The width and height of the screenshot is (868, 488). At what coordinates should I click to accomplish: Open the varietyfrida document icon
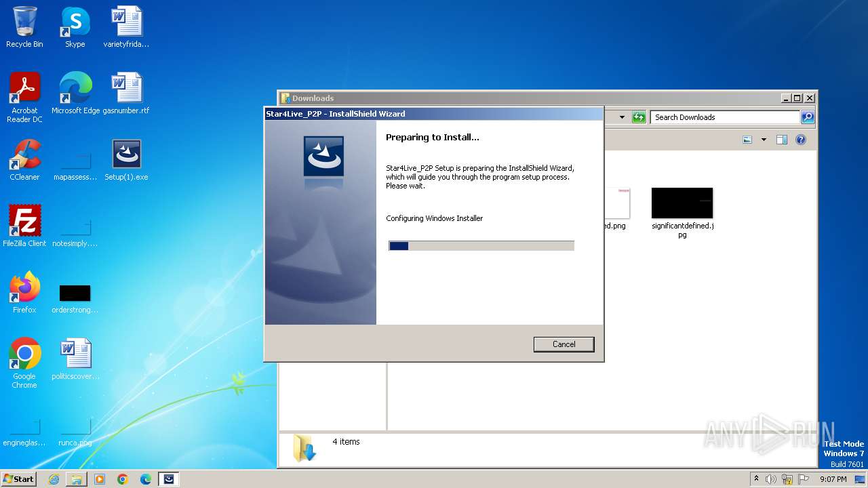click(x=126, y=27)
